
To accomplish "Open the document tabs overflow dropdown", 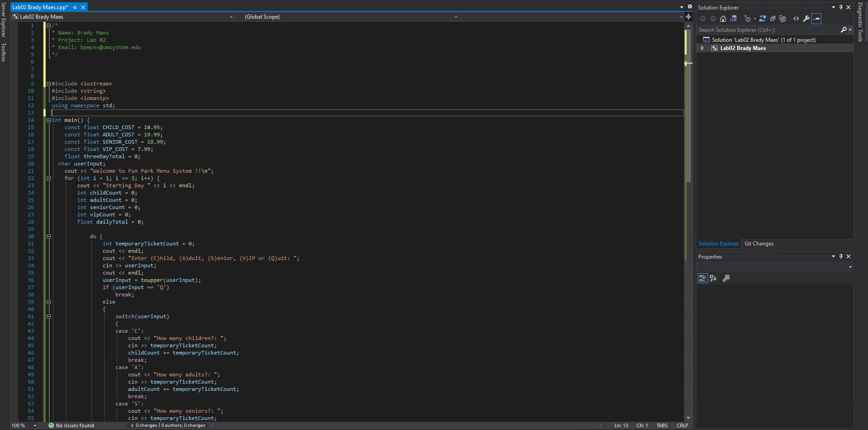I will pyautogui.click(x=681, y=7).
